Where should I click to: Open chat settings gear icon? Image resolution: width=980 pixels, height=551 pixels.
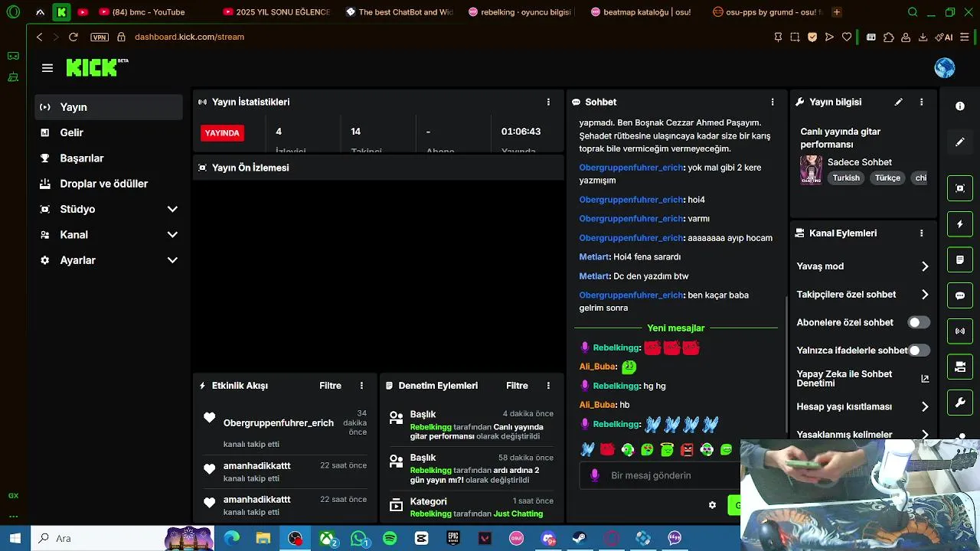[x=713, y=505]
